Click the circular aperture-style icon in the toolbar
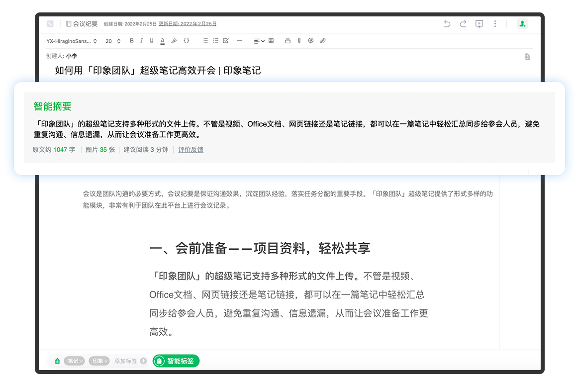Viewport: 577px width, 392px height. pyautogui.click(x=311, y=41)
